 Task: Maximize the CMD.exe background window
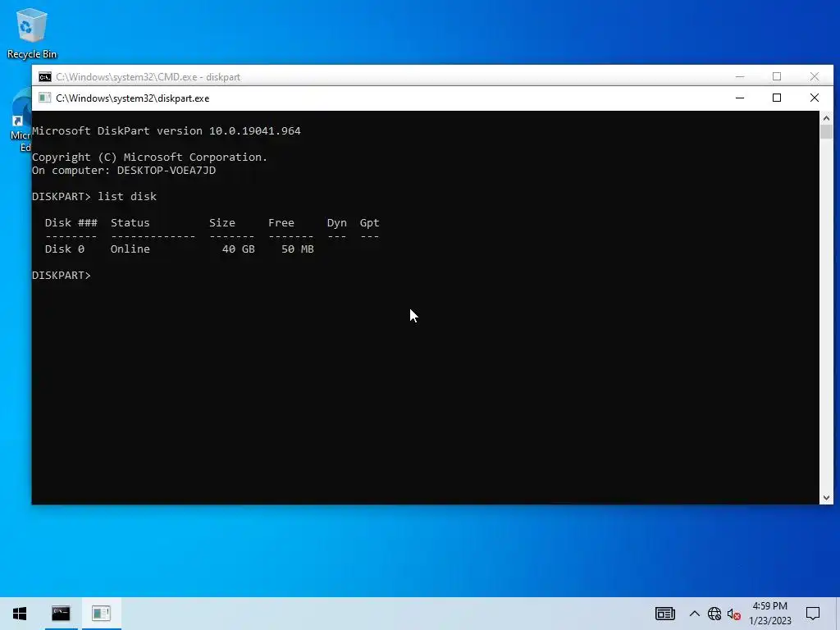pyautogui.click(x=777, y=76)
